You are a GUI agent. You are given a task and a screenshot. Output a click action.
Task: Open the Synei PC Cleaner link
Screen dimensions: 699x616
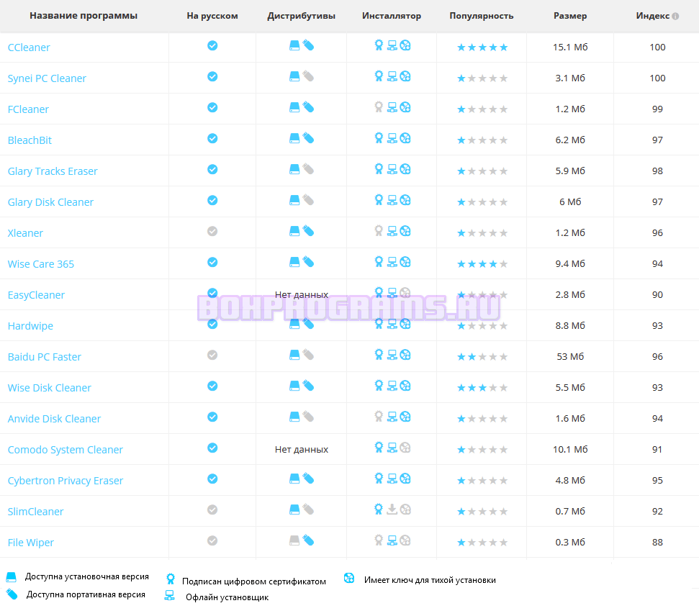click(x=47, y=78)
